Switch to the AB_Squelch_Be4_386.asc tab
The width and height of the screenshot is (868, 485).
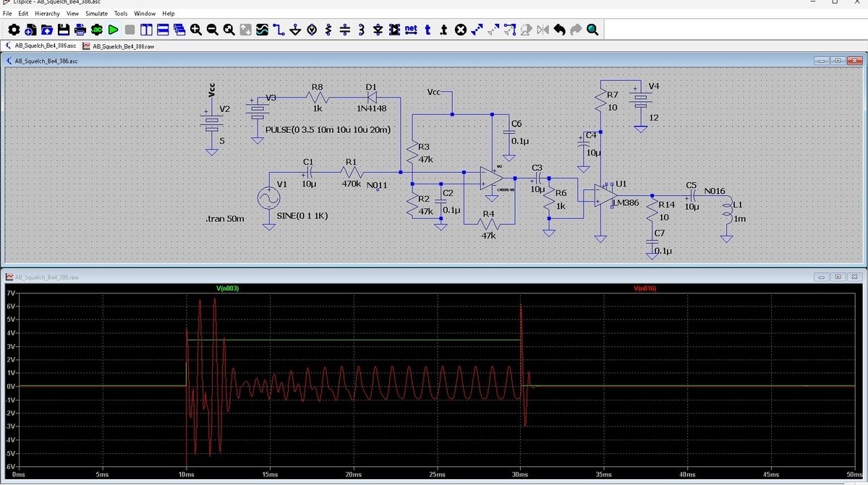coord(43,45)
